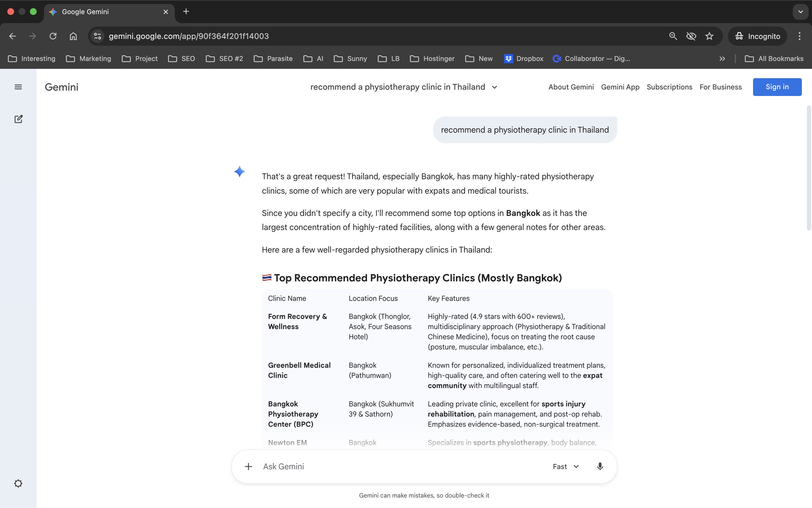The width and height of the screenshot is (812, 508).
Task: Click the Bangkok (Sukhumvit 39 & Sathorn) cell
Action: [x=381, y=409]
